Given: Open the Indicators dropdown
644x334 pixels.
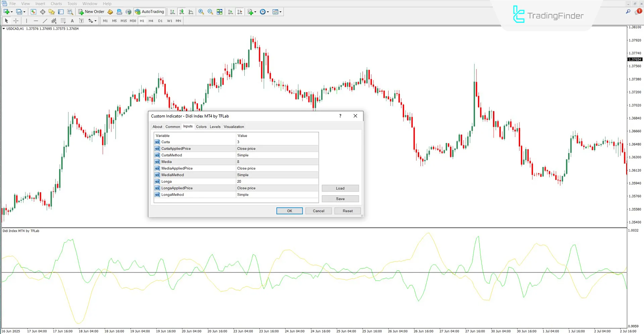Looking at the screenshot, I should click(x=251, y=12).
